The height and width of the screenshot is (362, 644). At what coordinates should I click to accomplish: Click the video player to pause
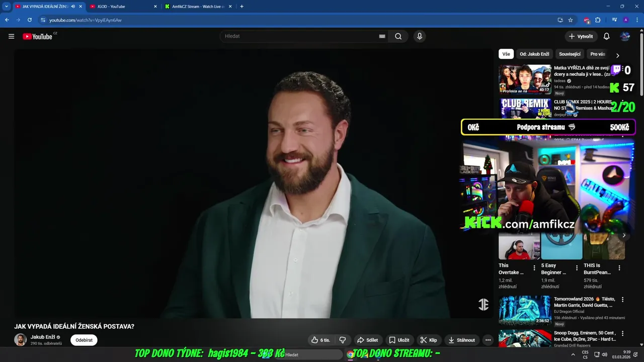[x=253, y=184]
